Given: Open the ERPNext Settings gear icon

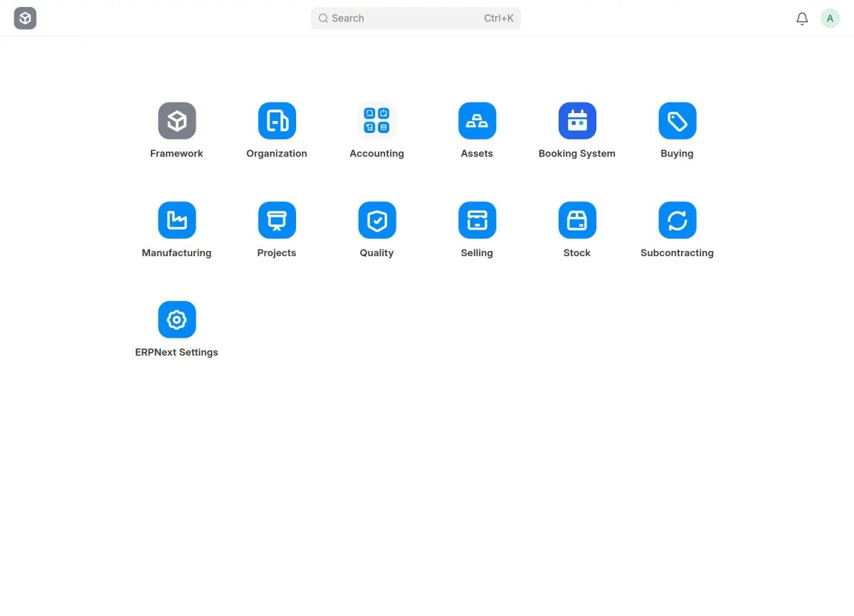Looking at the screenshot, I should [x=176, y=320].
